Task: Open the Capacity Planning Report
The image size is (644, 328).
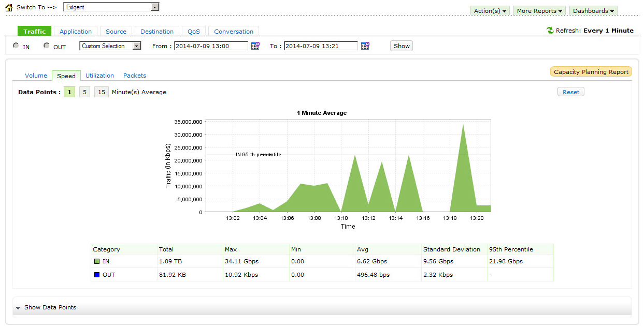Action: (x=591, y=72)
